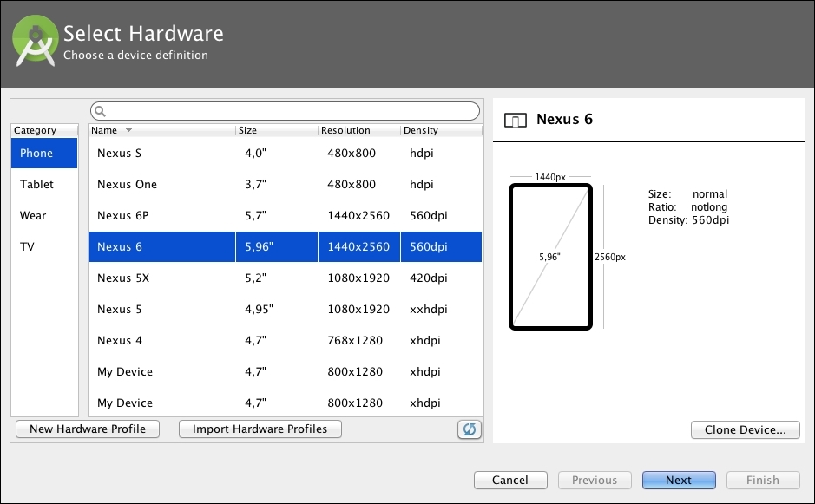This screenshot has width=815, height=504.
Task: Click the 560dpi density in the Nexus 6P row
Action: tap(429, 216)
